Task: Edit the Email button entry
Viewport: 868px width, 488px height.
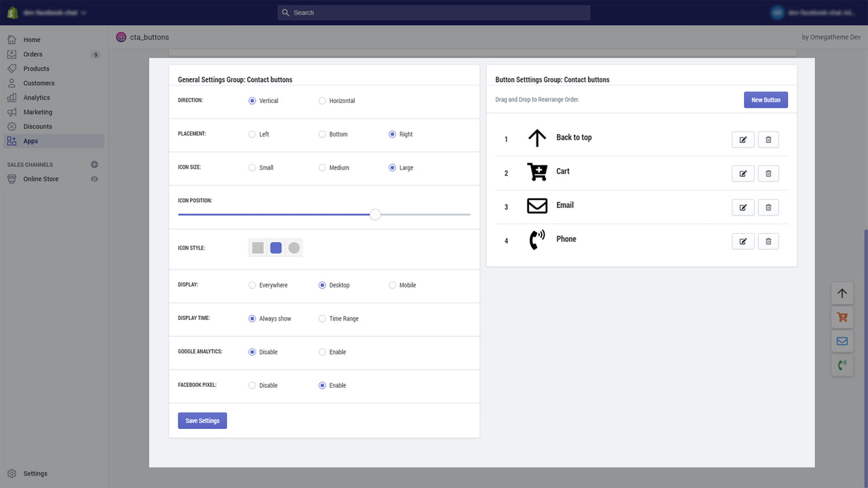Action: point(743,207)
